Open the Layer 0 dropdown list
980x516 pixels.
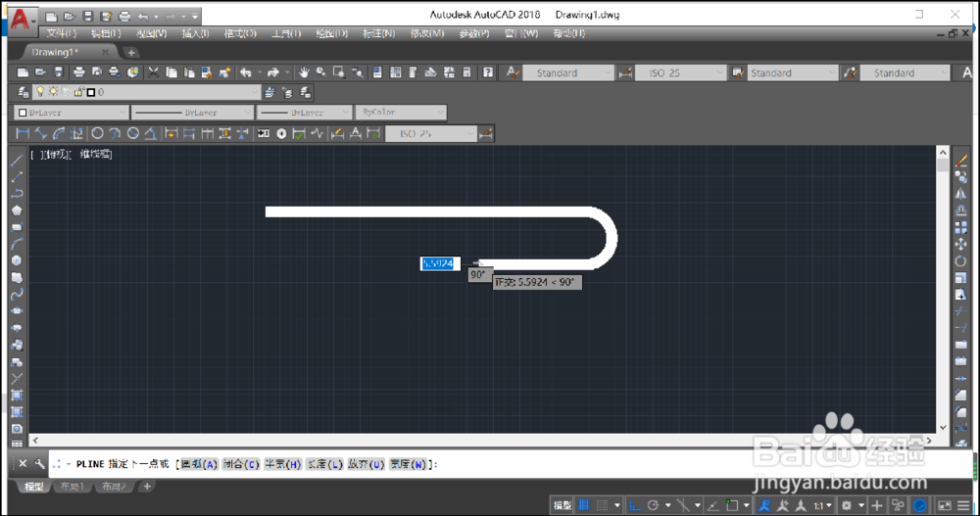pos(147,92)
